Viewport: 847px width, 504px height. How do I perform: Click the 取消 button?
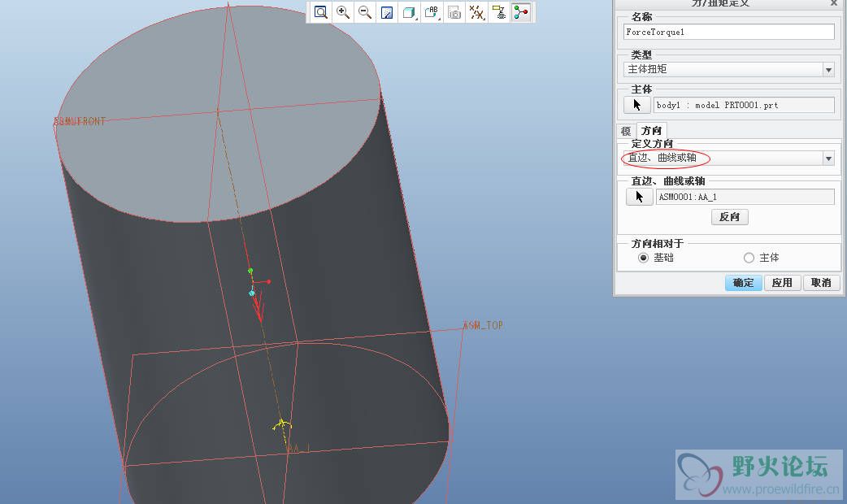coord(821,283)
